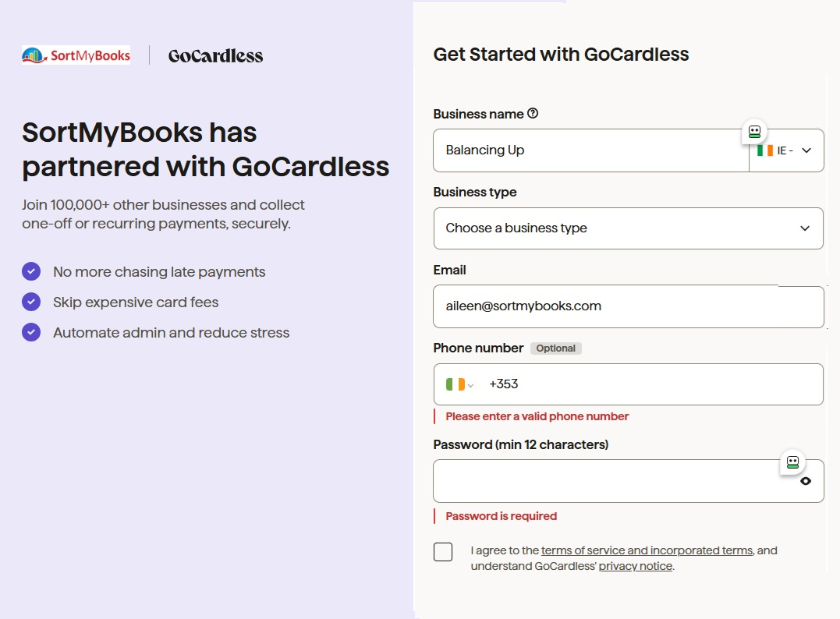Image resolution: width=840 pixels, height=619 pixels.
Task: Click the password manager icon on Business name
Action: 754,132
